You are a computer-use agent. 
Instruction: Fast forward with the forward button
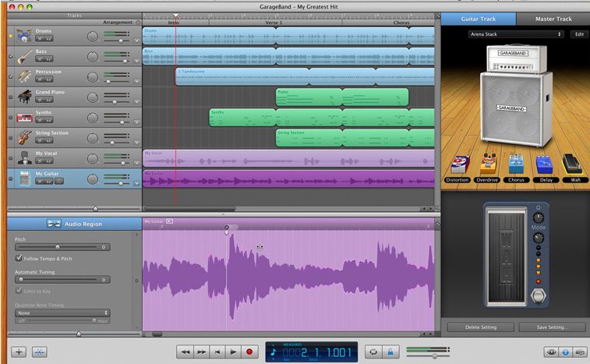202,352
